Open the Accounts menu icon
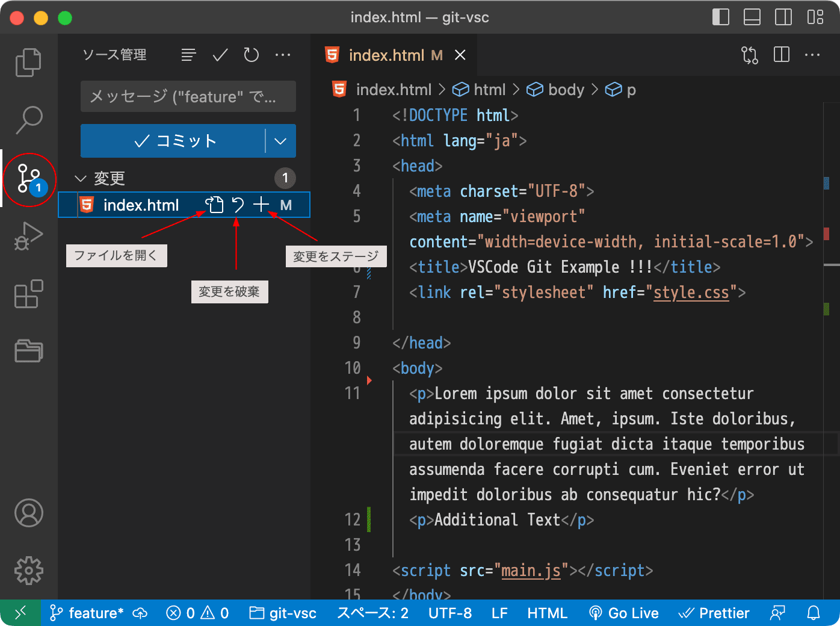This screenshot has height=626, width=840. coord(28,513)
